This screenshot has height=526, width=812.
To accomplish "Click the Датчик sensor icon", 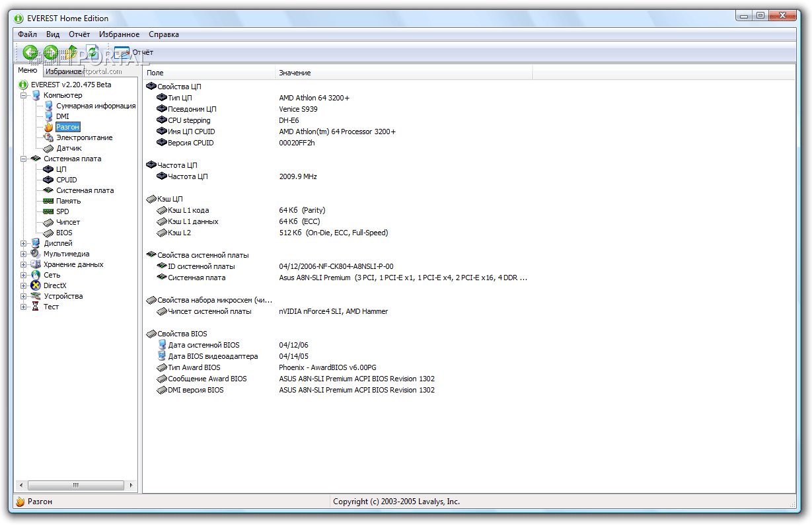I will [48, 148].
